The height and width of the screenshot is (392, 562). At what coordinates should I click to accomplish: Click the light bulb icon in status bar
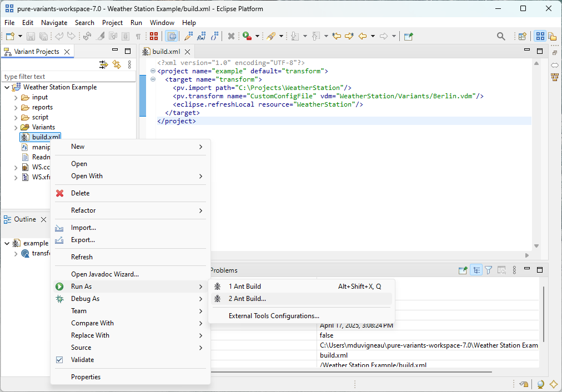[541, 384]
